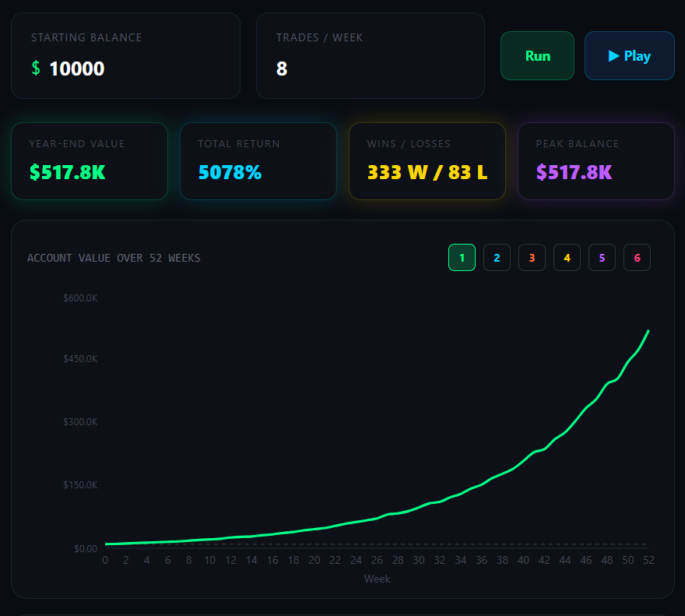Click the "TRADES / WEEK" label
This screenshot has height=616, width=685.
(x=319, y=37)
